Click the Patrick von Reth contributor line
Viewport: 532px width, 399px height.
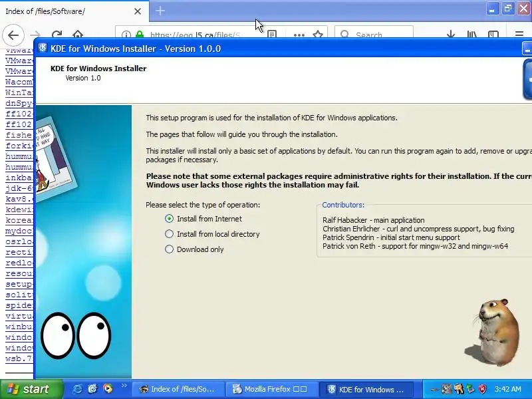[x=415, y=246]
